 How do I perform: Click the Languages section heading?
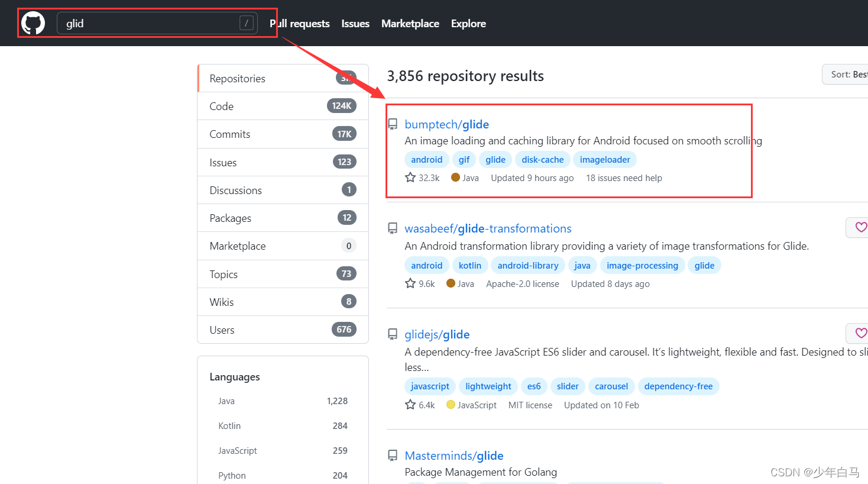tap(235, 377)
